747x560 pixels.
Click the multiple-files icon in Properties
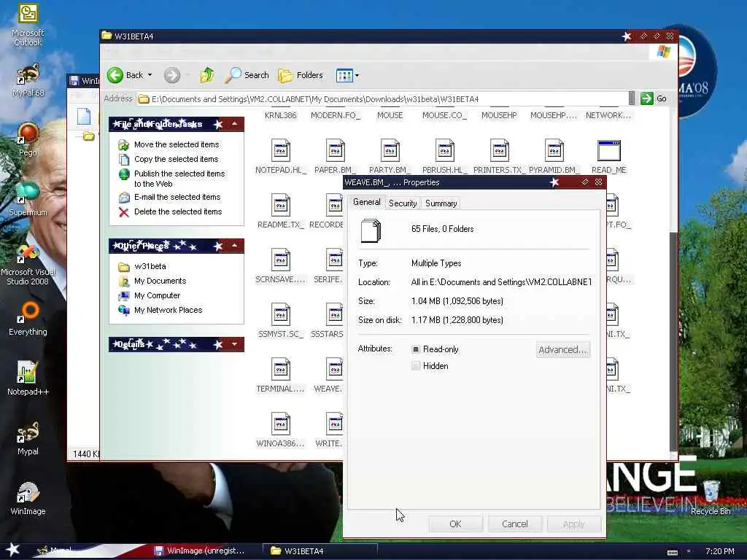pyautogui.click(x=371, y=230)
